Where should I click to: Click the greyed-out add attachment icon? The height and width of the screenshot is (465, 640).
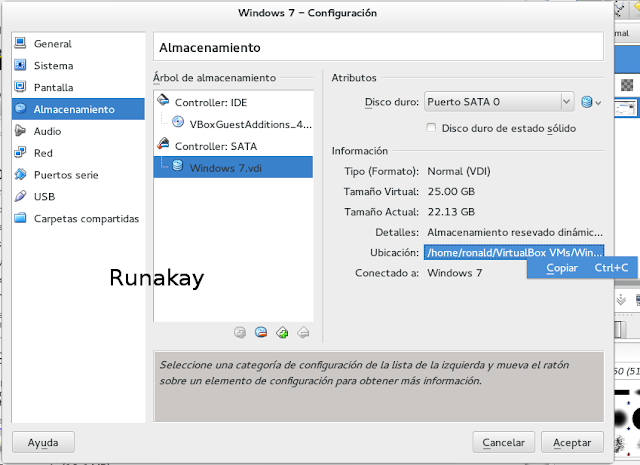point(240,333)
